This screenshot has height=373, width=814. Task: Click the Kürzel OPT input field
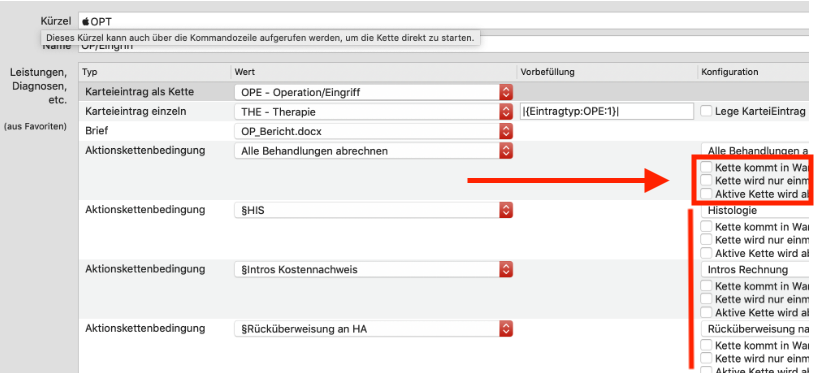pyautogui.click(x=446, y=21)
